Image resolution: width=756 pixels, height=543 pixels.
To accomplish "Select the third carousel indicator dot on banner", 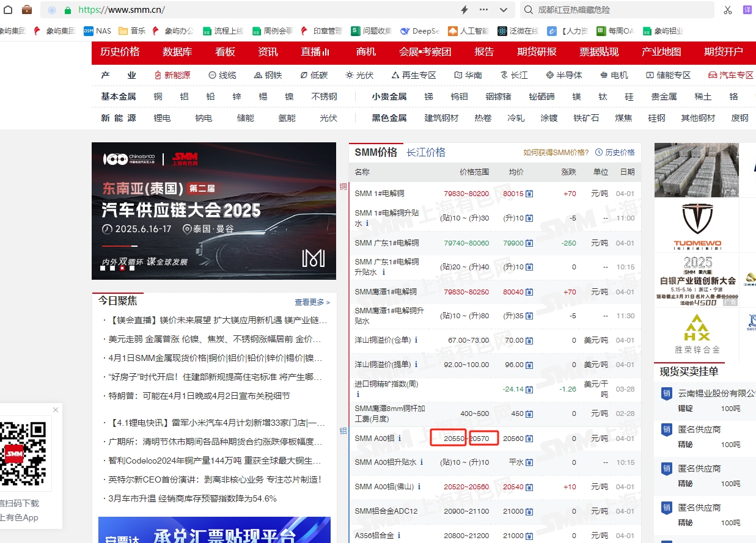I will (x=122, y=268).
